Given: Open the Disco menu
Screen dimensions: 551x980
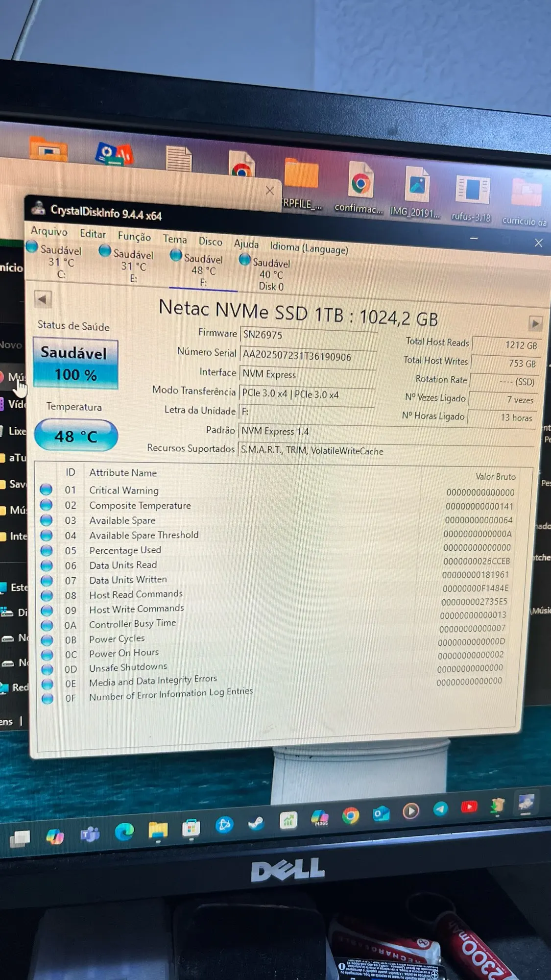Looking at the screenshot, I should 210,242.
